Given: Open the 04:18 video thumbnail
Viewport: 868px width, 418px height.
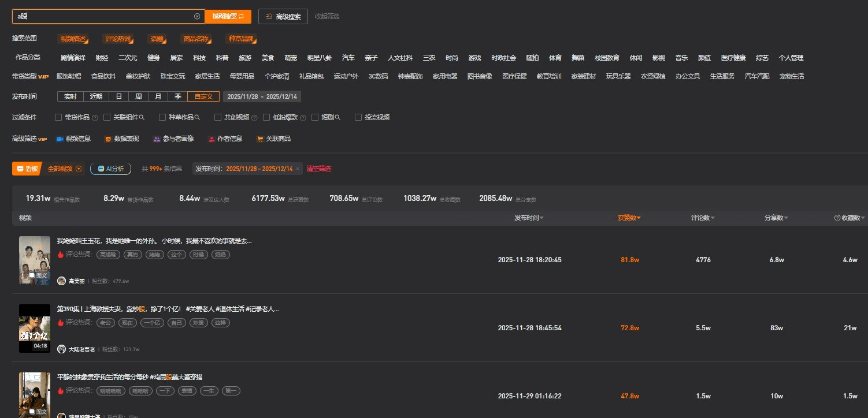Looking at the screenshot, I should (35, 328).
